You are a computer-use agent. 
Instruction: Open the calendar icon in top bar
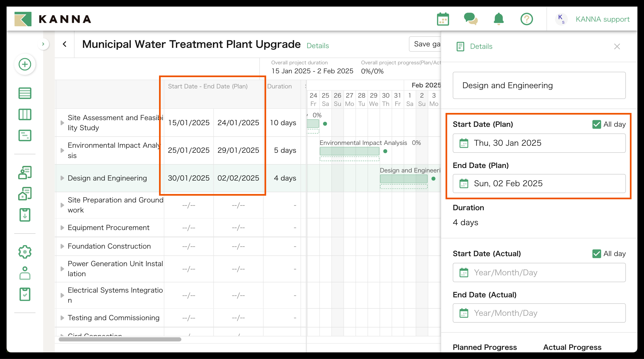pos(443,19)
